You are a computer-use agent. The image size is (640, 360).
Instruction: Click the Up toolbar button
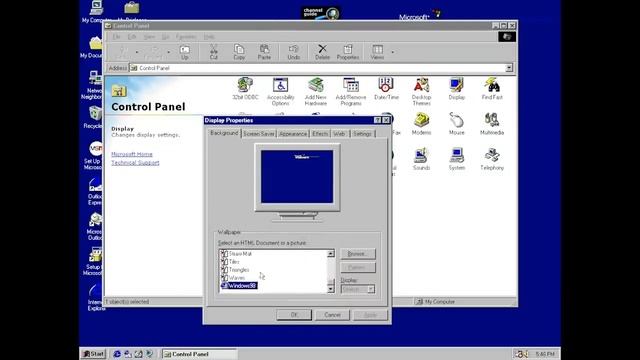(185, 52)
